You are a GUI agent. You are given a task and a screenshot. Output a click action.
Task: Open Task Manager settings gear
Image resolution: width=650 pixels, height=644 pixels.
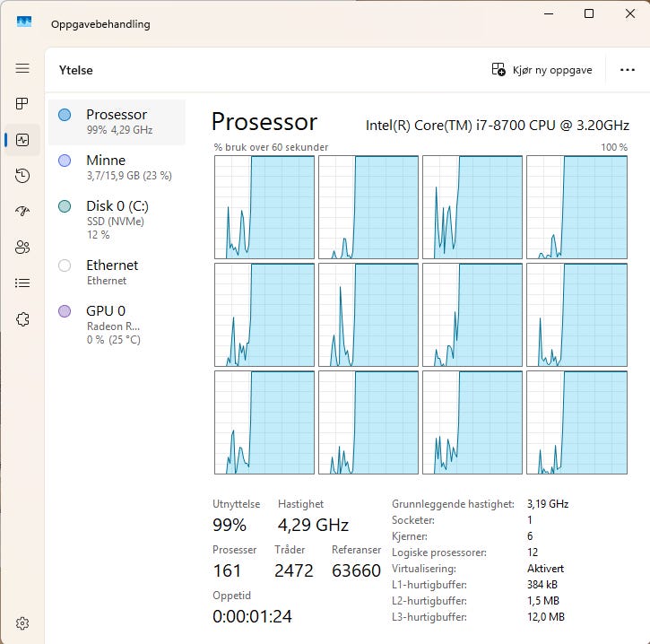click(x=22, y=622)
